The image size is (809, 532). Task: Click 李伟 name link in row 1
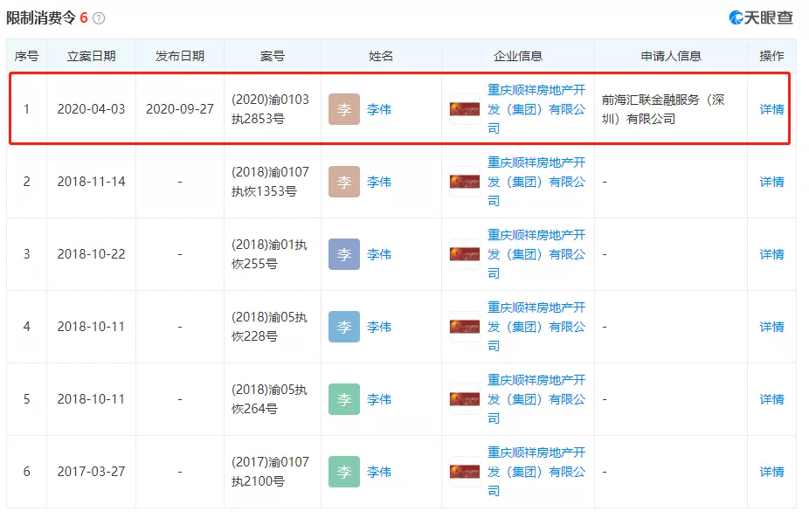[x=379, y=109]
